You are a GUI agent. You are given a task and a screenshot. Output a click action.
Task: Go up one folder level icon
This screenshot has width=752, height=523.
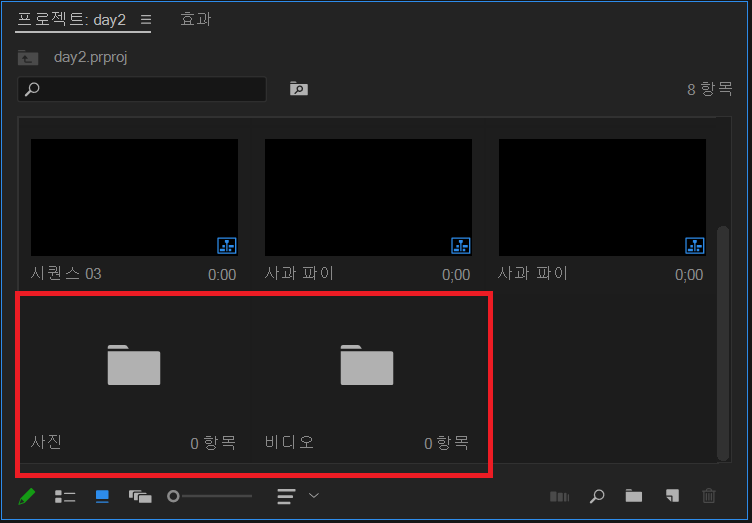point(28,58)
